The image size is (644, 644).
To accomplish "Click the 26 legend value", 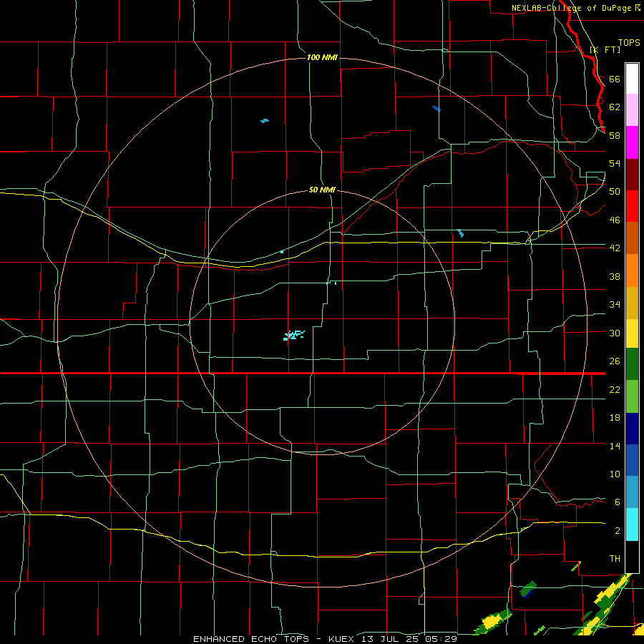I will pyautogui.click(x=615, y=361).
